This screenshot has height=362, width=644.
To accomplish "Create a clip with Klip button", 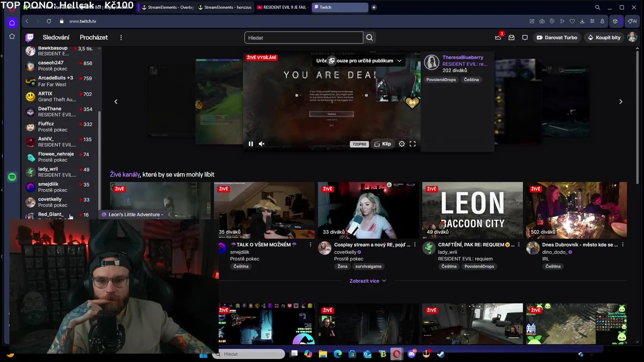I will pos(382,144).
